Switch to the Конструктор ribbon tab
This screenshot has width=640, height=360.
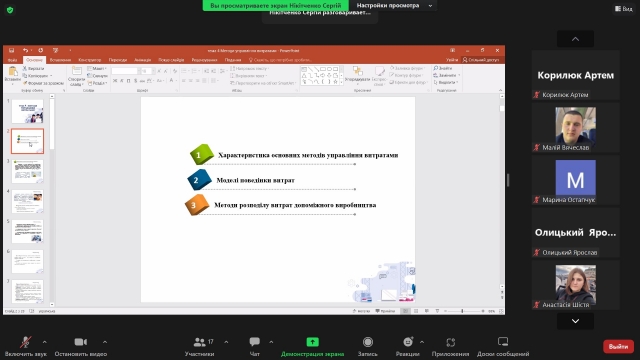(89, 60)
